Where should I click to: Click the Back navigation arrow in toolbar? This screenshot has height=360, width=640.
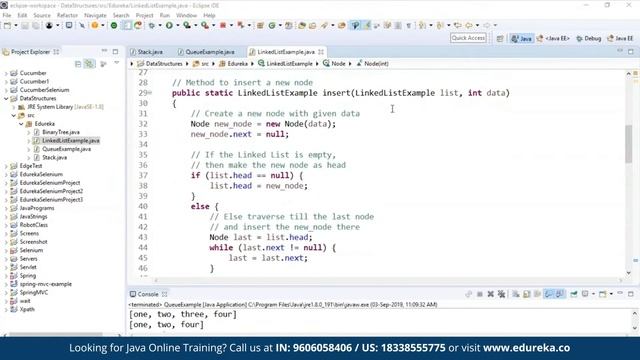click(x=469, y=25)
